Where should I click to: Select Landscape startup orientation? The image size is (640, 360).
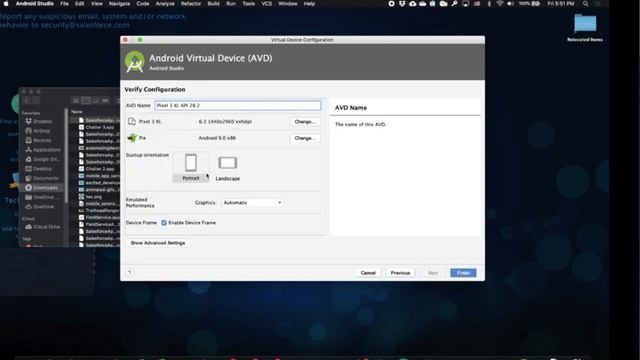(227, 167)
